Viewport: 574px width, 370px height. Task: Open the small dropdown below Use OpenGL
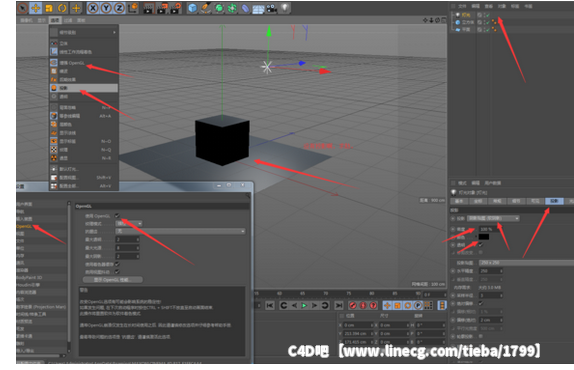coord(129,223)
